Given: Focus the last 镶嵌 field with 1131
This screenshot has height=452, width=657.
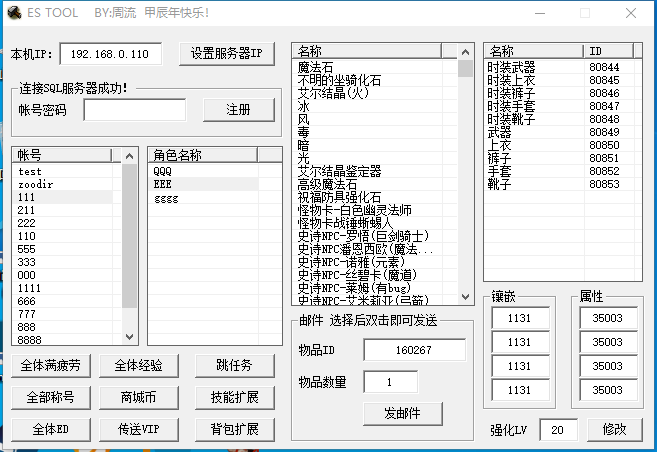Looking at the screenshot, I should 520,390.
